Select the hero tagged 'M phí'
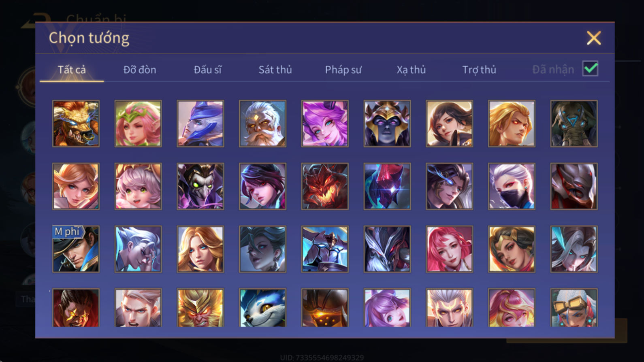This screenshot has width=644, height=362. pyautogui.click(x=76, y=249)
